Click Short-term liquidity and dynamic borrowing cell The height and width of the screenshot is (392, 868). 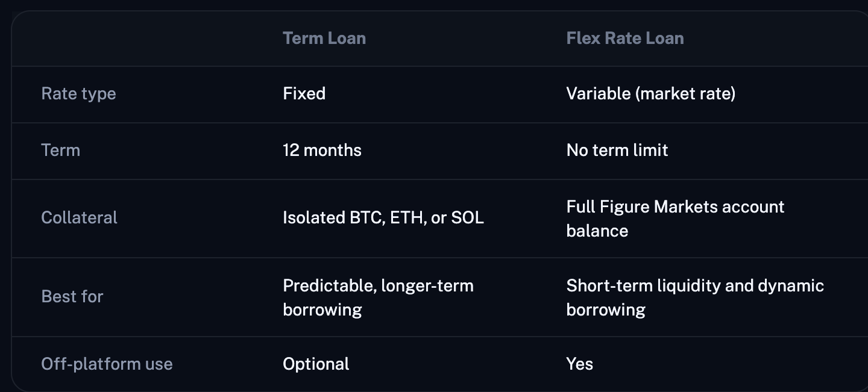[695, 297]
